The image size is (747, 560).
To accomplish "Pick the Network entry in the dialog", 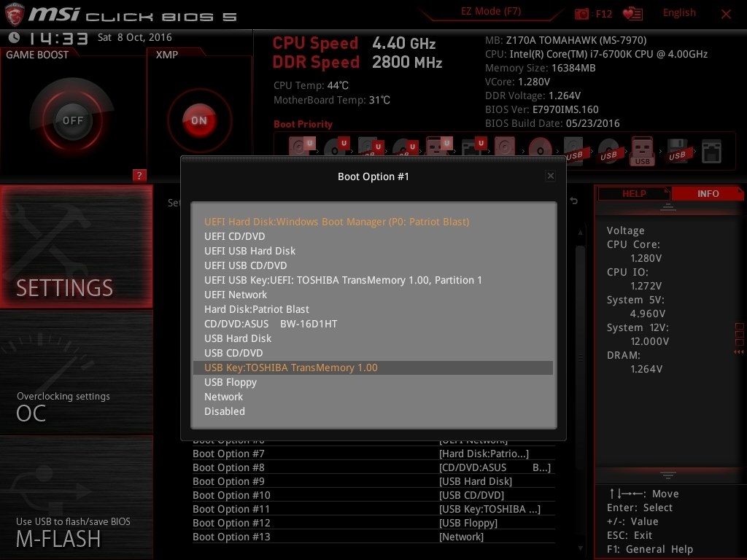I will pos(373,397).
